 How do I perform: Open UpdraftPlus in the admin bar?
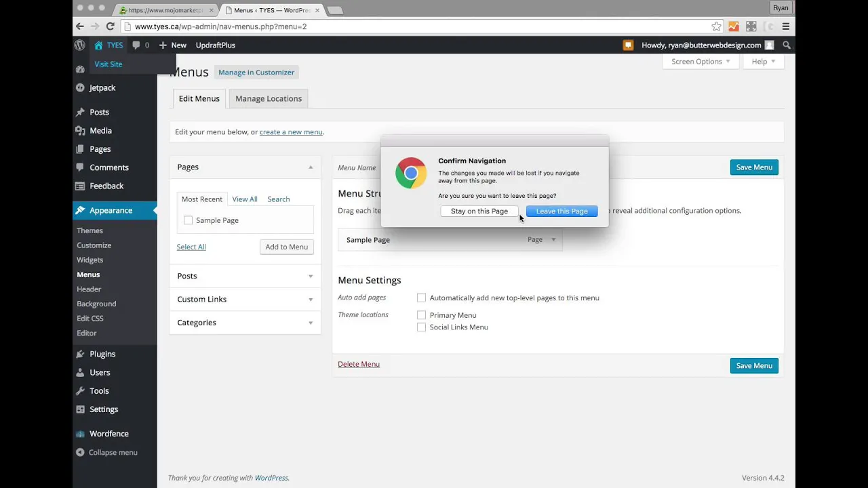click(216, 45)
